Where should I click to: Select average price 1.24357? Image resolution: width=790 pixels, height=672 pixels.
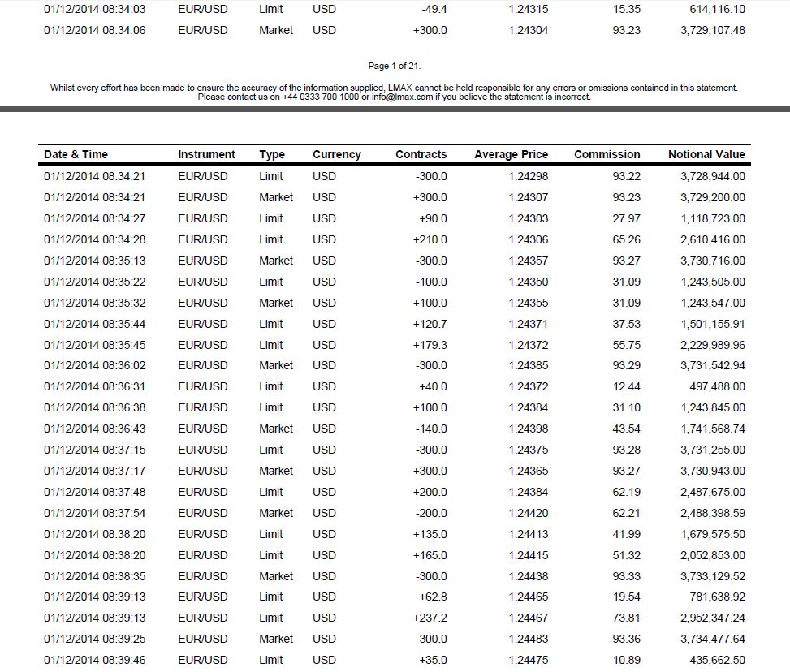coord(528,261)
